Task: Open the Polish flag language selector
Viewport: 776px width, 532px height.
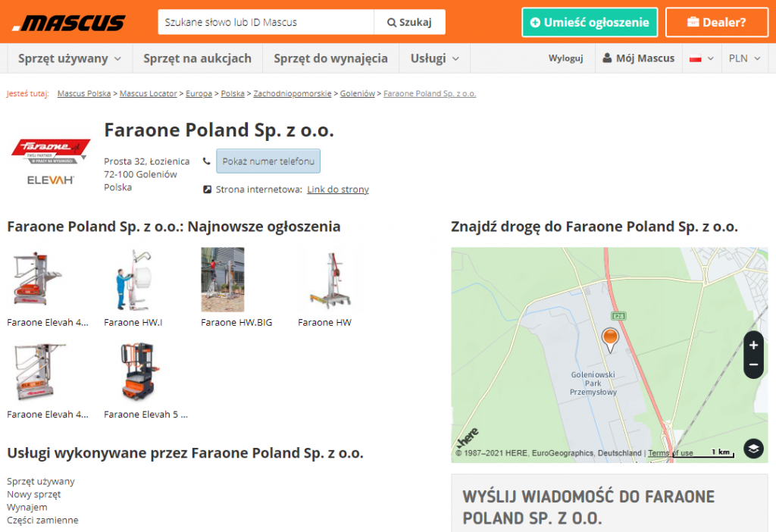Action: click(x=702, y=58)
